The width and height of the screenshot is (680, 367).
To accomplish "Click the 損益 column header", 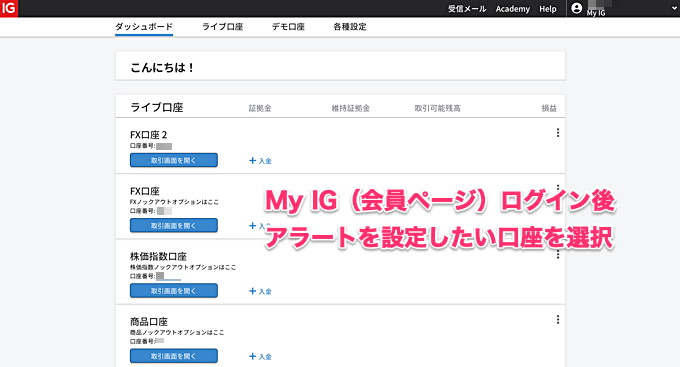I will click(x=549, y=108).
